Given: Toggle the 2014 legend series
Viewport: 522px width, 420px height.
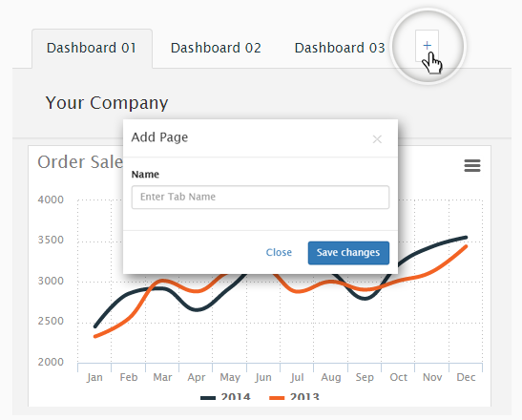Looking at the screenshot, I should [225, 397].
